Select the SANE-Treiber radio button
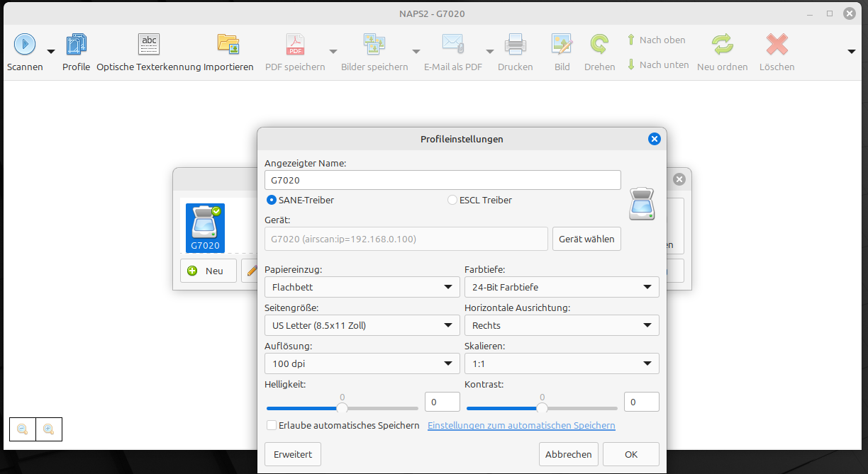Image resolution: width=868 pixels, height=474 pixels. click(x=272, y=200)
